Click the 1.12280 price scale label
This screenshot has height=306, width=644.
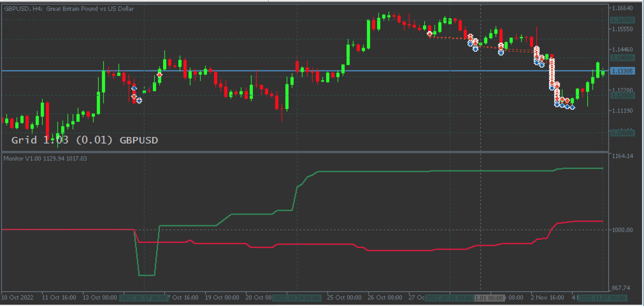pyautogui.click(x=623, y=90)
